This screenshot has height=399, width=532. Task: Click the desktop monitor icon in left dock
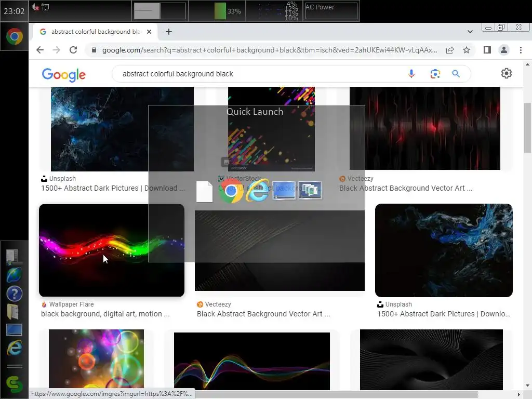pos(14,330)
